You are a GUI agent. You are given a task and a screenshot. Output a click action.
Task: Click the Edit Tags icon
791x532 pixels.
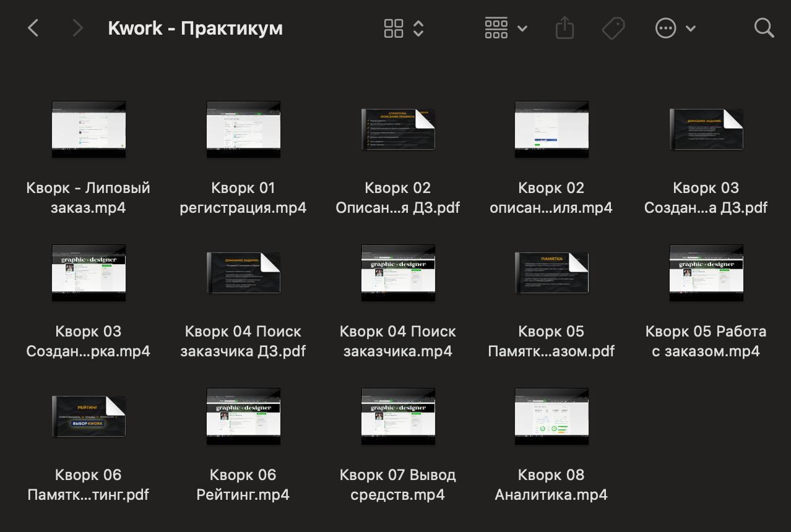click(613, 28)
